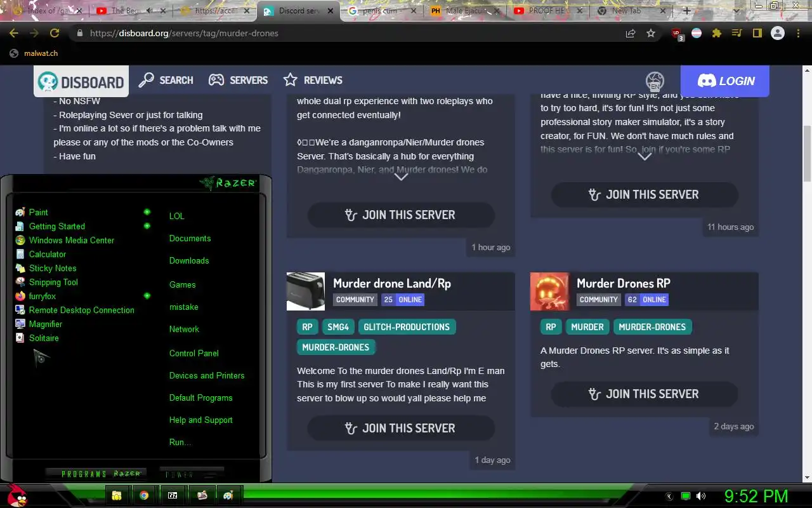
Task: Toggle Chrome side panel
Action: pos(757,33)
